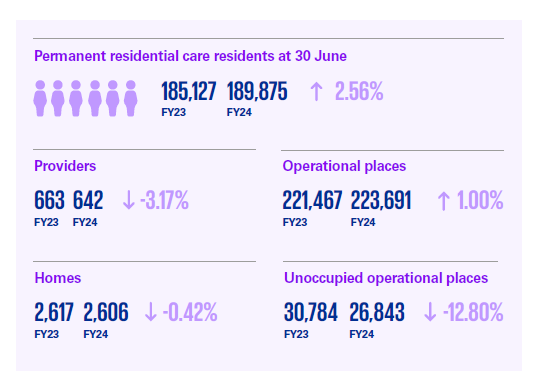This screenshot has height=389, width=538.
Task: Click the down arrow beside -0.42%
Action: pyautogui.click(x=151, y=312)
